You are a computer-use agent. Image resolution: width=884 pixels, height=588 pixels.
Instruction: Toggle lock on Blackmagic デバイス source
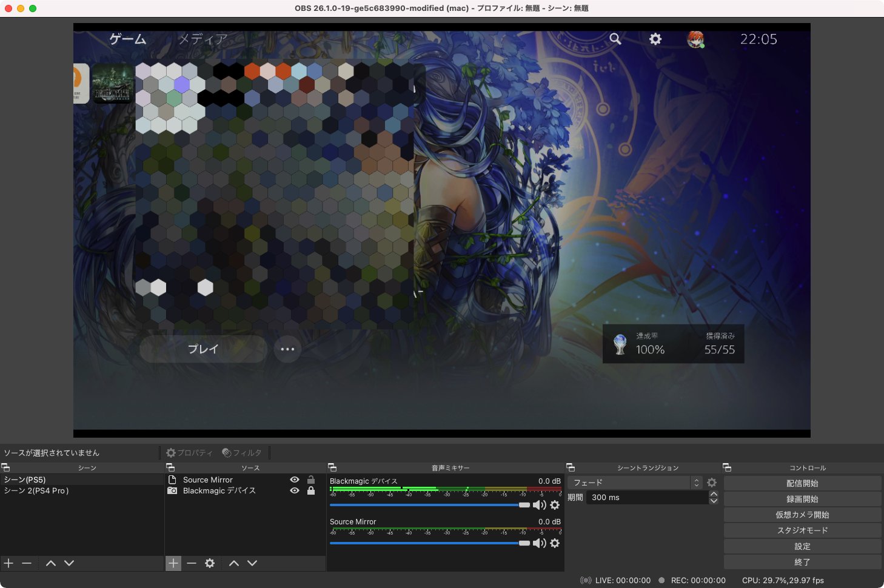(311, 490)
